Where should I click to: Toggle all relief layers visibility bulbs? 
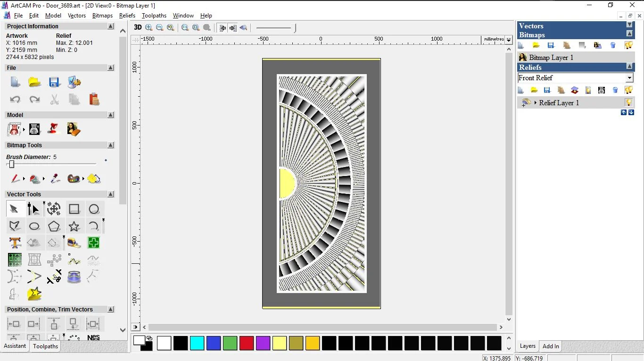coord(628,90)
